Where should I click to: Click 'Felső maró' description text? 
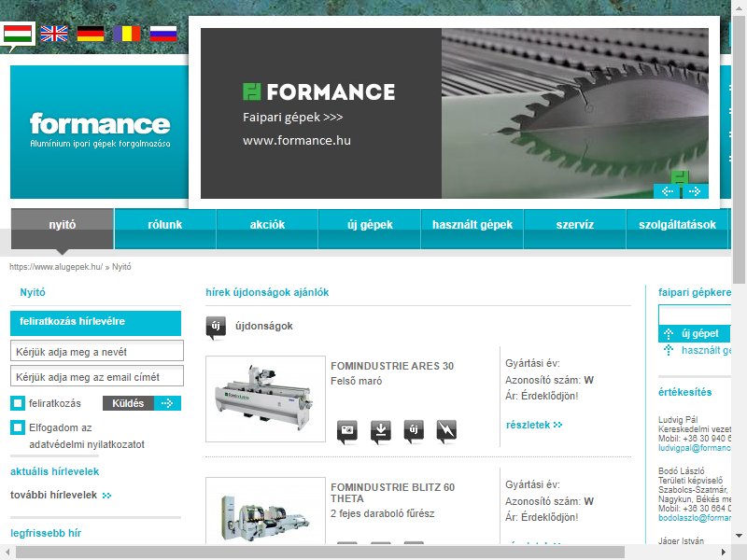point(357,381)
